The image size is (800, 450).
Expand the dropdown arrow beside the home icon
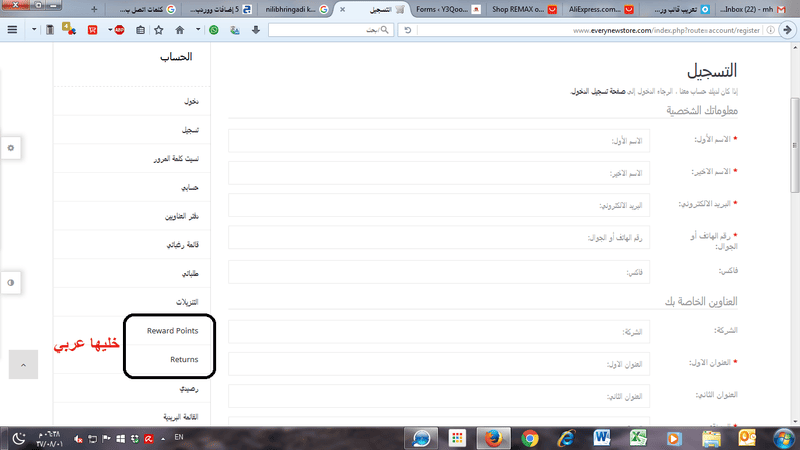pyautogui.click(x=198, y=30)
